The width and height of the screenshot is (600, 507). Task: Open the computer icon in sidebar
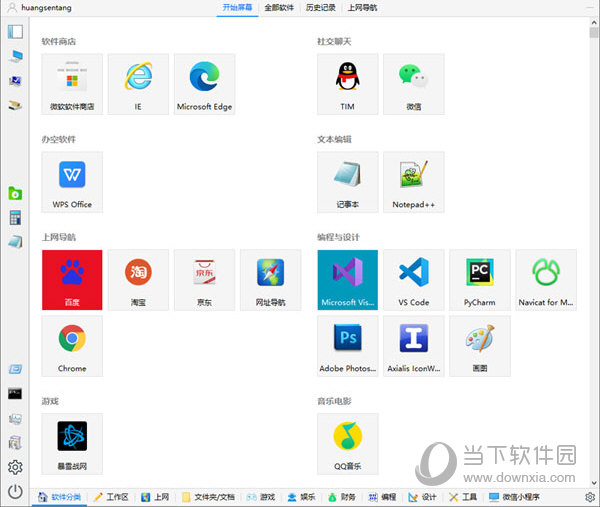15,56
